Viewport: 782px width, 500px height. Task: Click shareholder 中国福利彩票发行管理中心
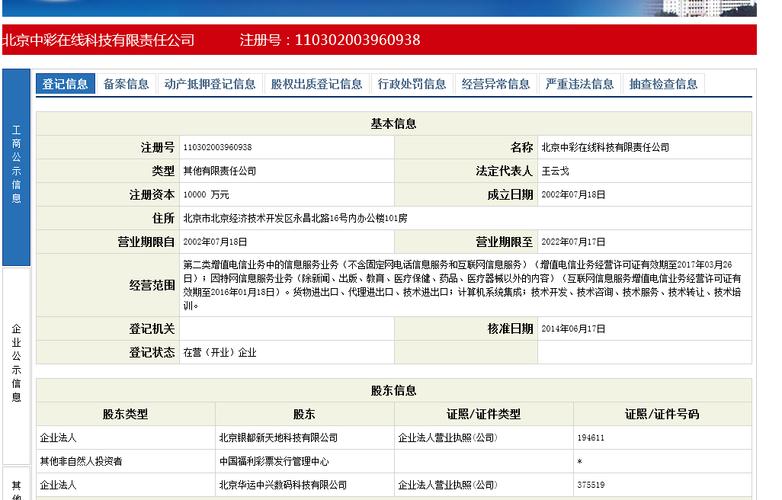point(274,461)
